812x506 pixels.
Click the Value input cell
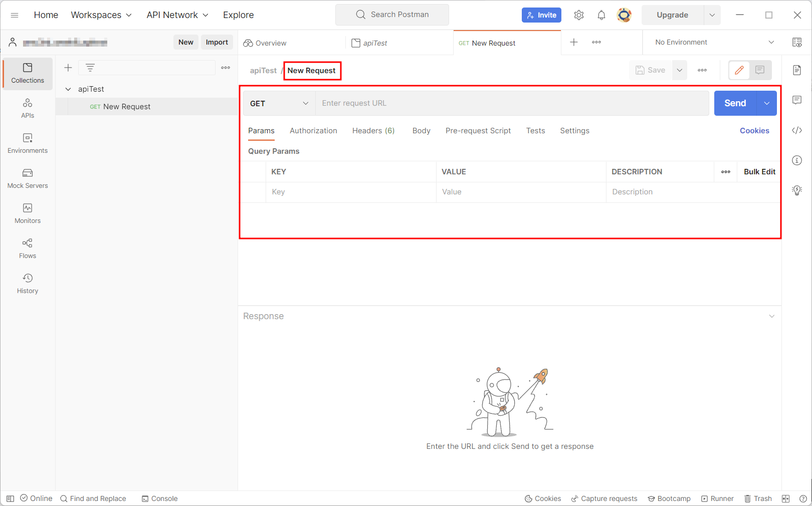(x=521, y=192)
